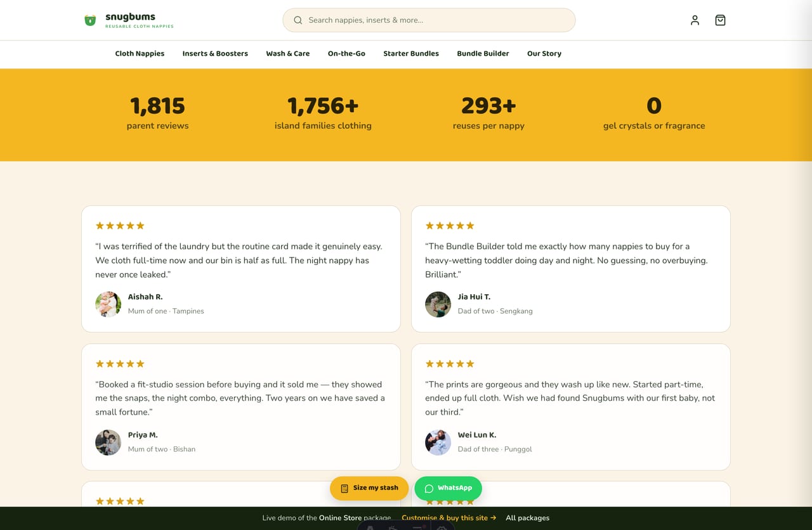Click the star rating in Aishah R. review
Image resolution: width=812 pixels, height=530 pixels.
coord(120,226)
